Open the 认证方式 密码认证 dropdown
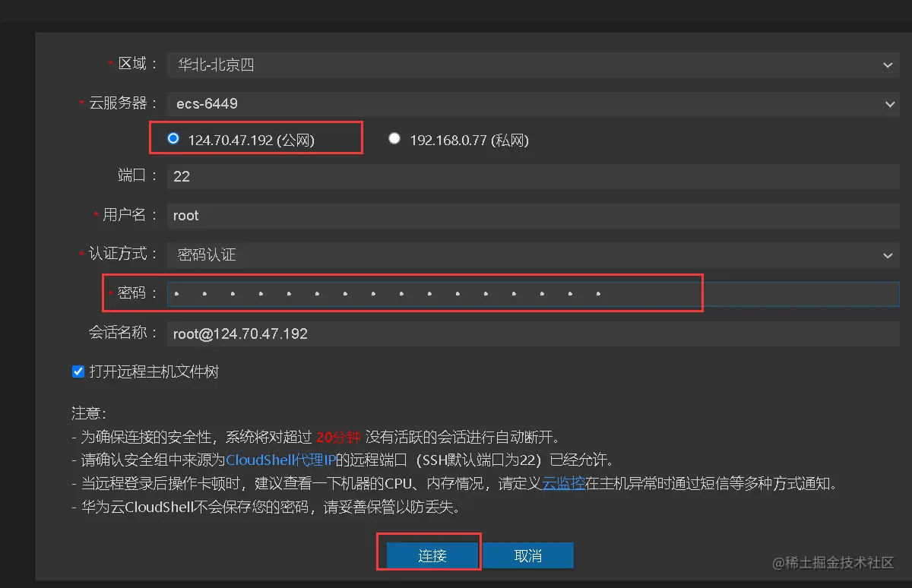 click(x=534, y=255)
